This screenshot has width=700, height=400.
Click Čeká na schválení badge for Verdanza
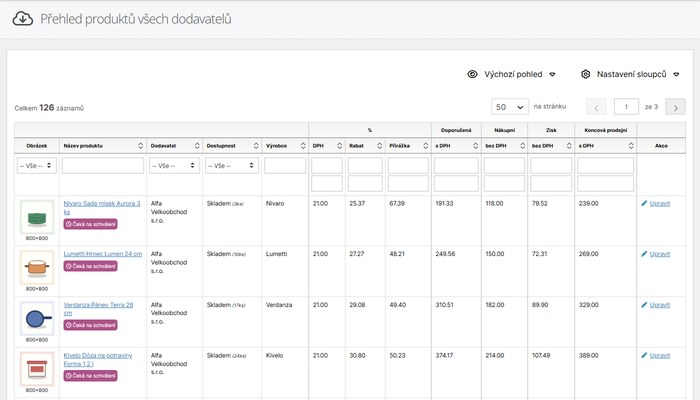(x=90, y=325)
